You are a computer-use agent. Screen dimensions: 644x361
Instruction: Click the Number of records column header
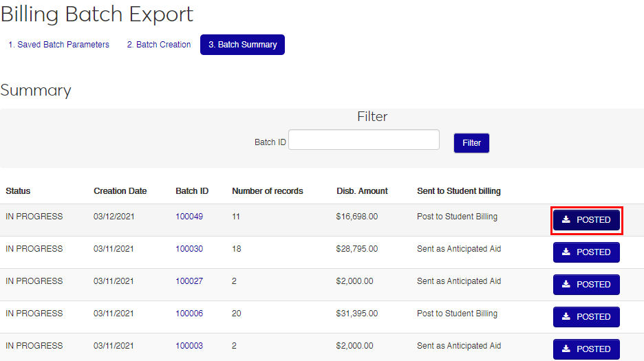pos(267,191)
